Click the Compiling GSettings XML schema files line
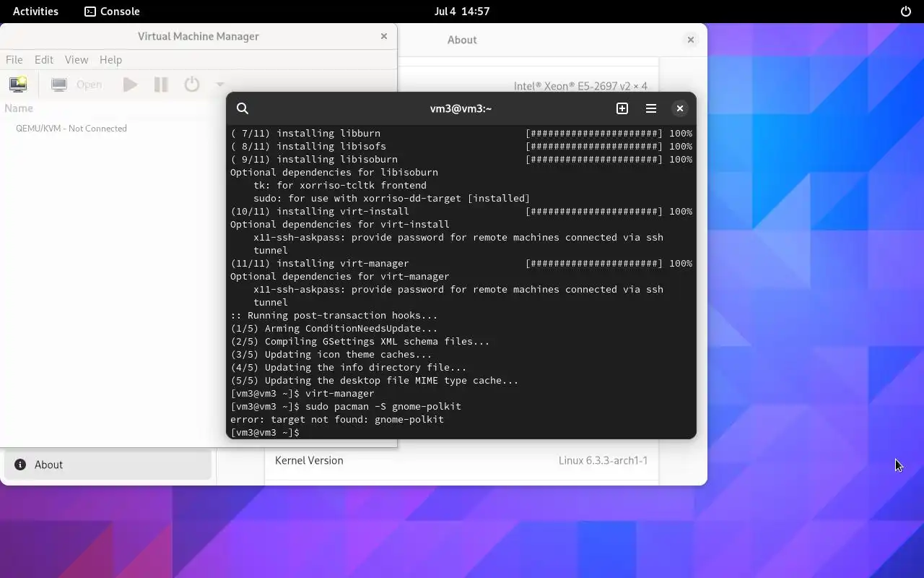The height and width of the screenshot is (578, 924). pos(360,342)
